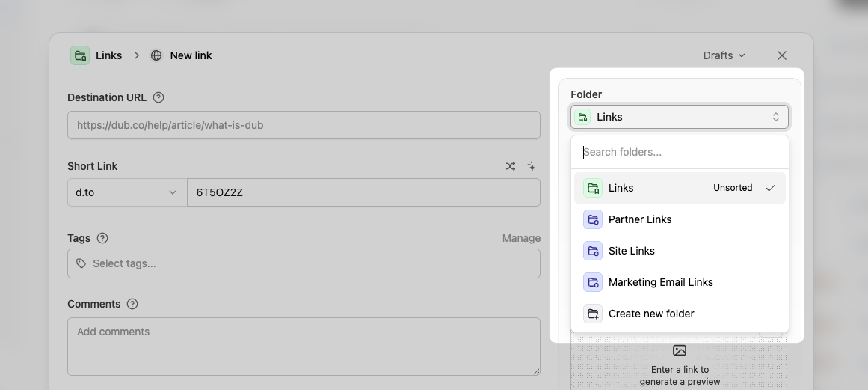Click the short link key field 6T5OZ2Z
This screenshot has height=390, width=868.
click(363, 192)
